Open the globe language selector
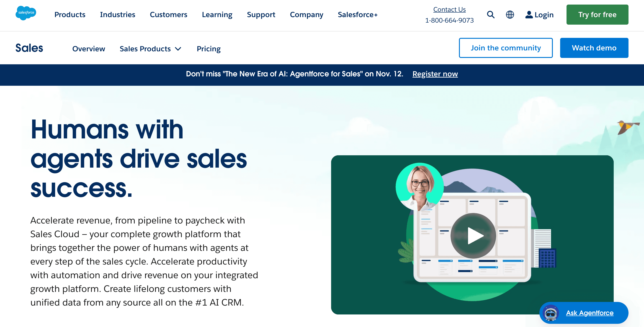Screen dimensions: 644x327 coord(510,15)
